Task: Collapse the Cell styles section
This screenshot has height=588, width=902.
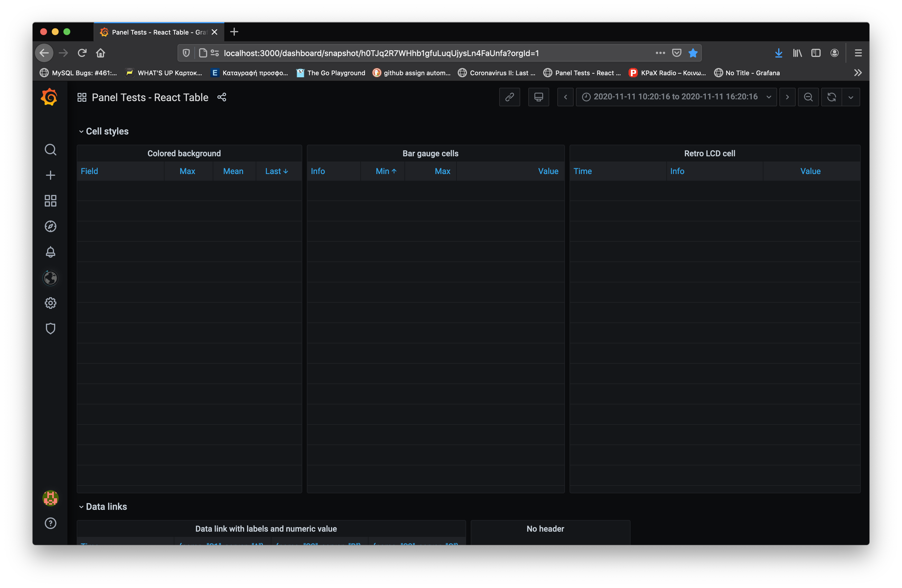Action: [x=103, y=131]
